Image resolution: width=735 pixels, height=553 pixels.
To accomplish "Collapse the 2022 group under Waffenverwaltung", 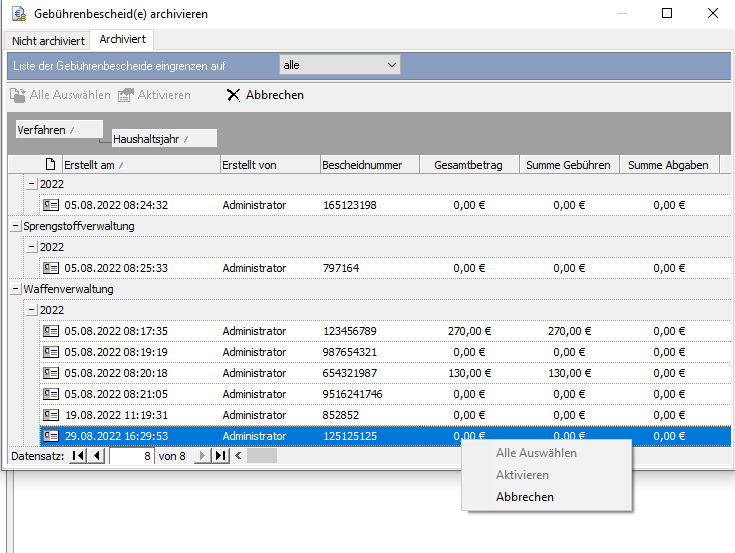I will [x=31, y=310].
